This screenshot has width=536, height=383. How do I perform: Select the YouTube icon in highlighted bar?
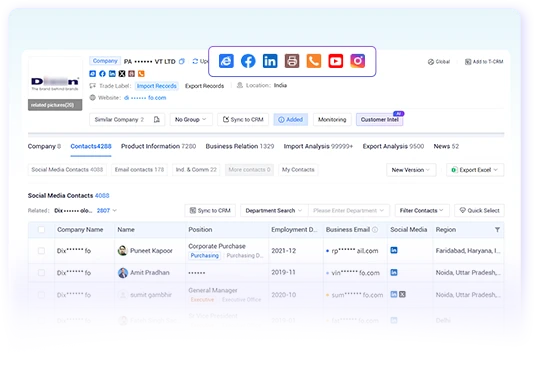pos(335,61)
